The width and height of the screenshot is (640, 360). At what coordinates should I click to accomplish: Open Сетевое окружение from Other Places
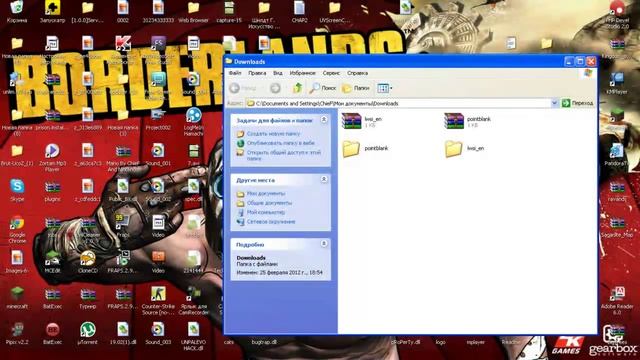[271, 222]
